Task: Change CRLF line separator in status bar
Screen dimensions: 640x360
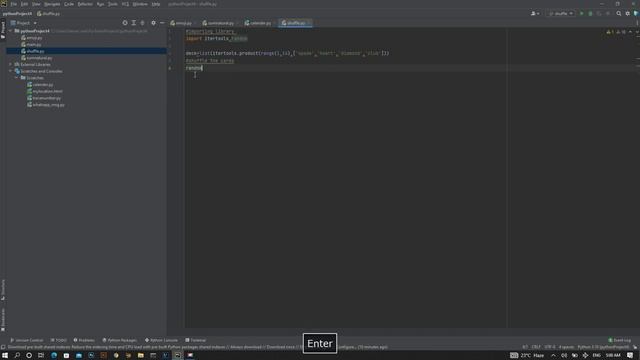Action: point(536,347)
